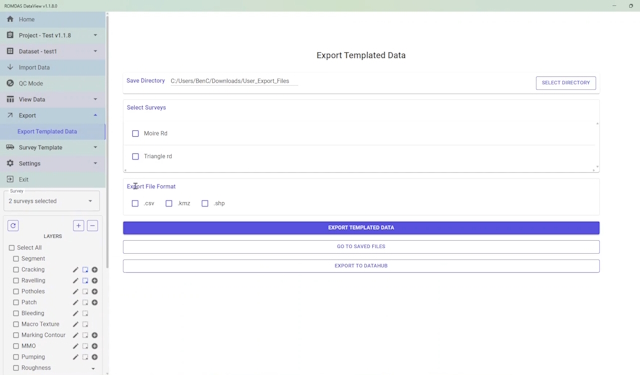Click the Select Directory button

pyautogui.click(x=566, y=83)
